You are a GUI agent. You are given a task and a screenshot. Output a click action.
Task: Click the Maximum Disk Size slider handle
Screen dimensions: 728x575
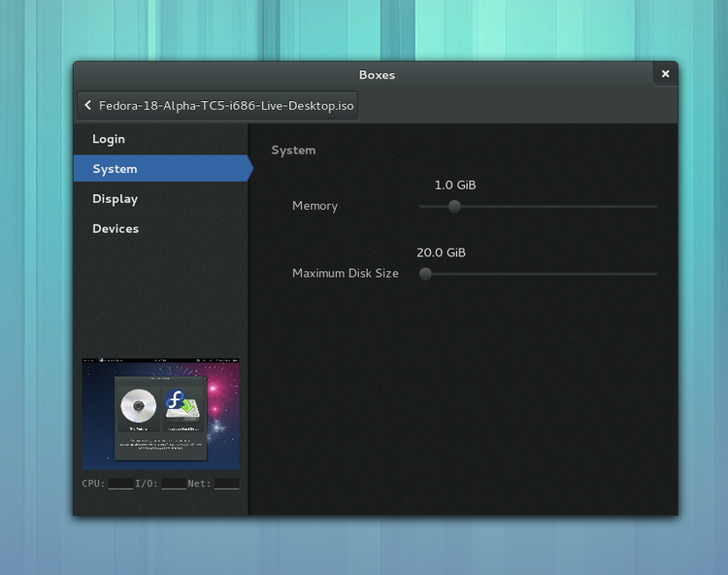[x=425, y=274]
